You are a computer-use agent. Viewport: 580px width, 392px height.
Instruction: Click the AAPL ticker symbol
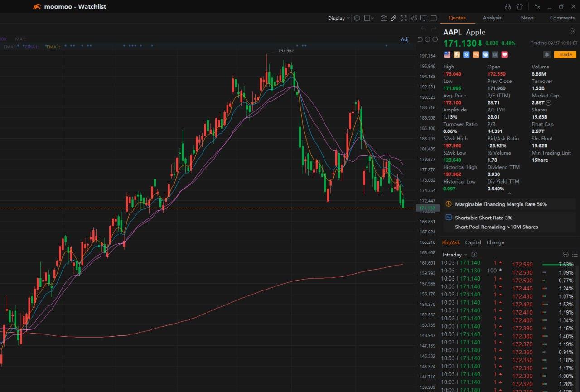pos(453,32)
